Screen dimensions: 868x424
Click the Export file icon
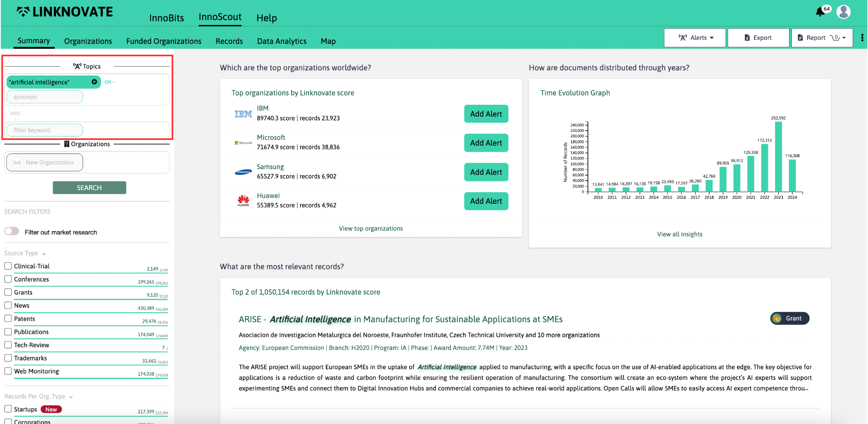point(747,38)
